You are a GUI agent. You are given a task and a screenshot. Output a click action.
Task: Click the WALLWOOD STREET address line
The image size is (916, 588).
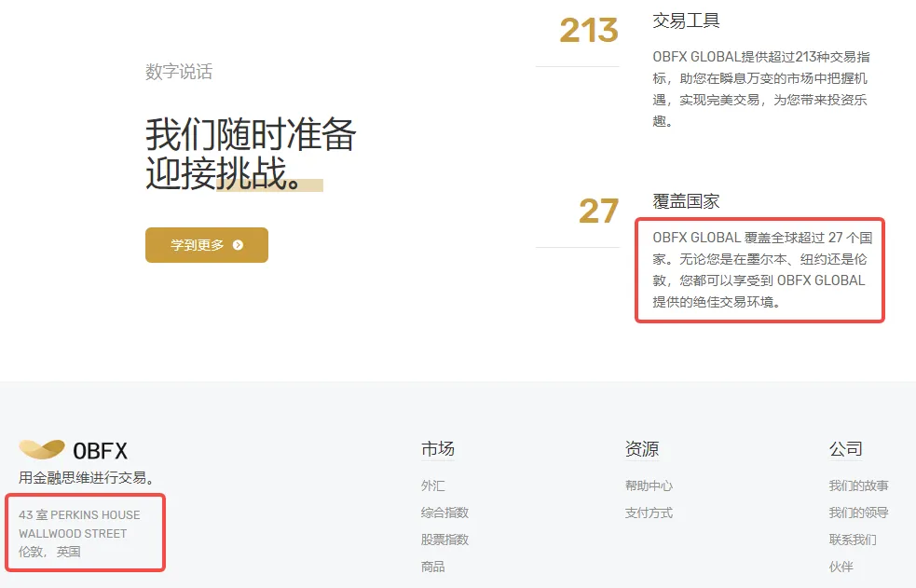[73, 534]
